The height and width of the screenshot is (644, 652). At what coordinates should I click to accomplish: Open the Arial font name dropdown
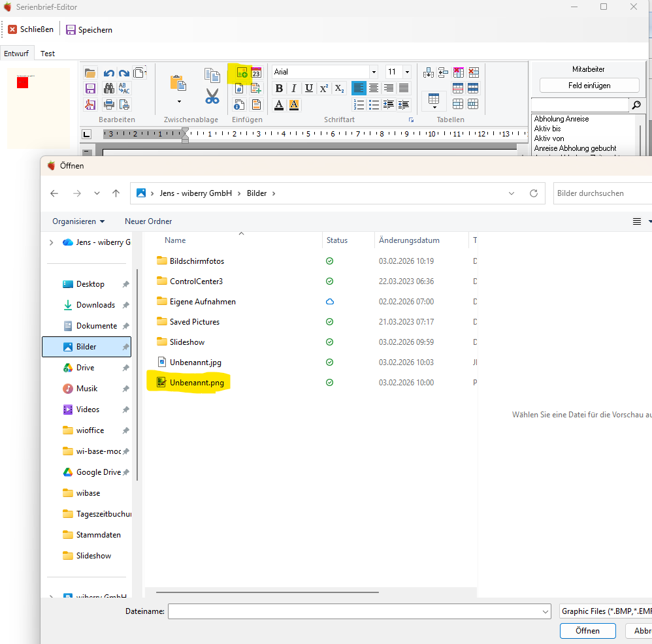tap(374, 72)
